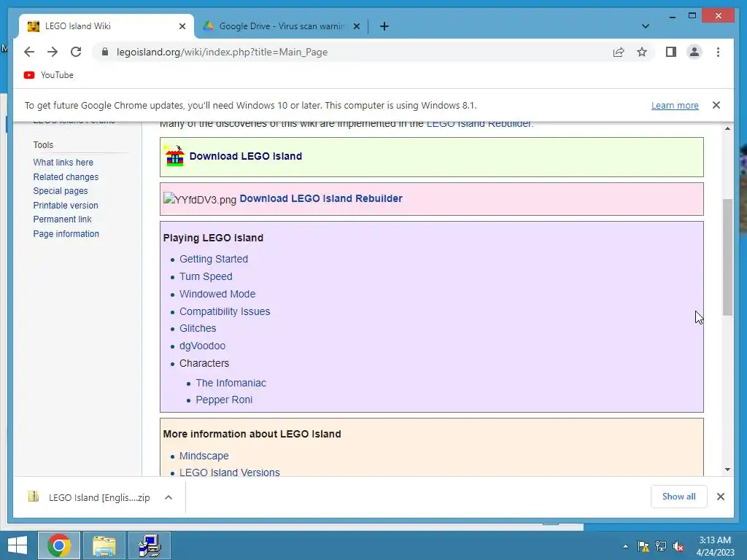747x560 pixels.
Task: Click the page vertical scrollbar thumb
Action: point(727,257)
